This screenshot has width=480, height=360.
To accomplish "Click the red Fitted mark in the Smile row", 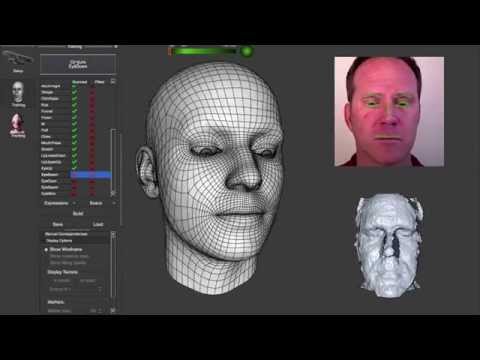I will 92,92.
